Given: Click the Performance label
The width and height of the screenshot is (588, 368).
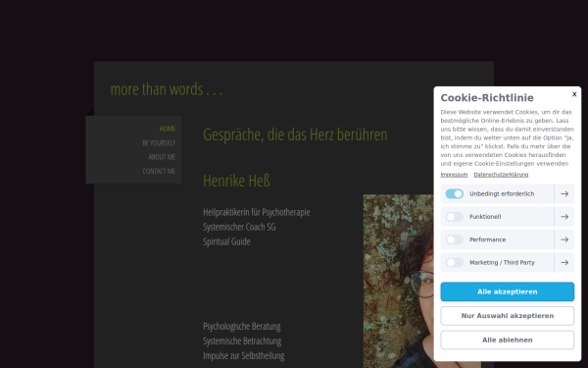Looking at the screenshot, I should (487, 239).
